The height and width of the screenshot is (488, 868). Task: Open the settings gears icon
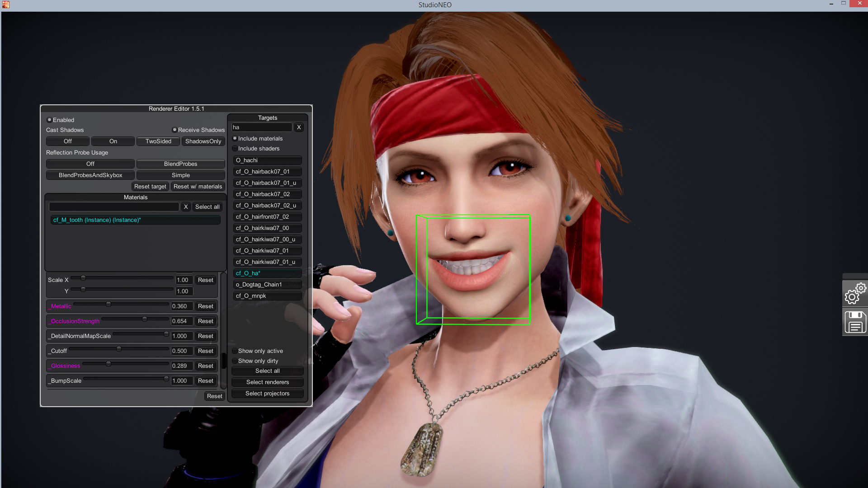(855, 294)
